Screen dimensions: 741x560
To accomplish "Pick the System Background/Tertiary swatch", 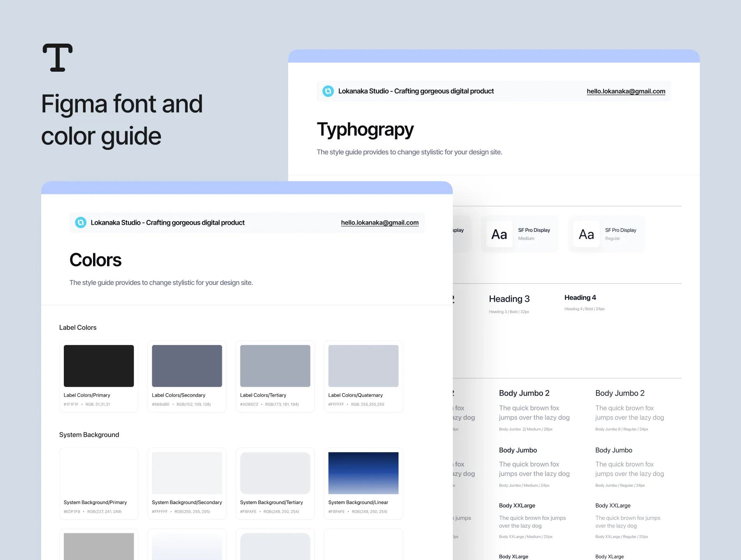I will point(275,473).
